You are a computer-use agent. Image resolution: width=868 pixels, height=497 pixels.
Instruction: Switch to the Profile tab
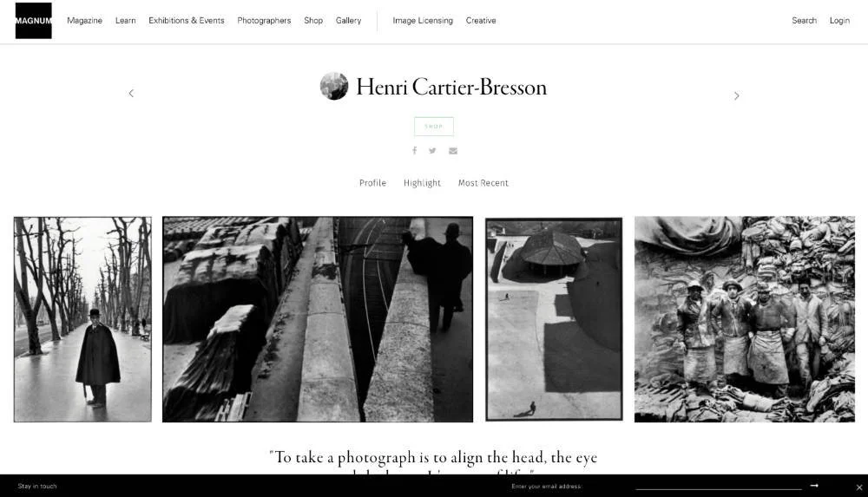(372, 183)
